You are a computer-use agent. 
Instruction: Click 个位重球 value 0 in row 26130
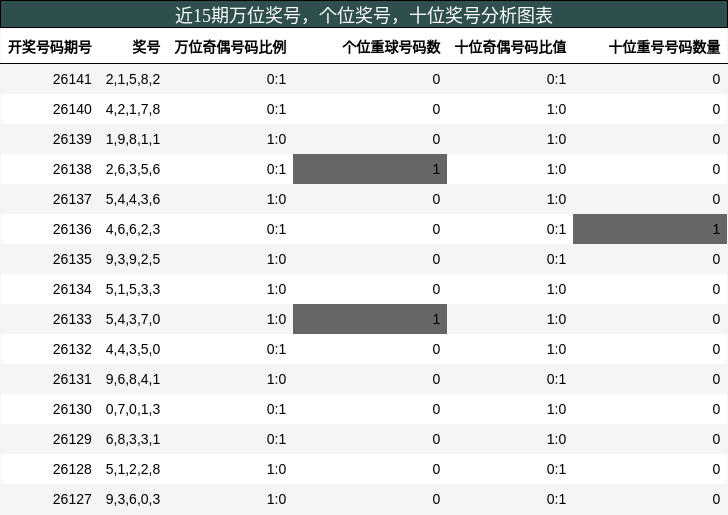coord(436,410)
